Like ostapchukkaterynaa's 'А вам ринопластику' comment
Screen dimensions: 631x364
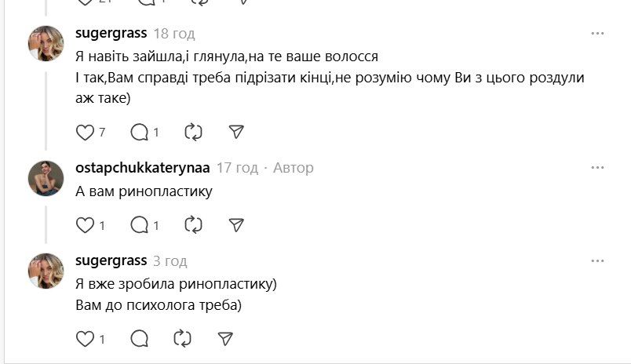85,225
